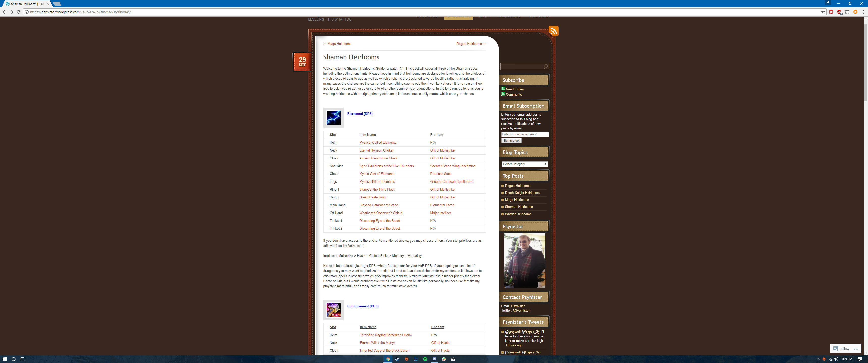The width and height of the screenshot is (868, 363).
Task: Close the Shaman Heirlooms browser tab
Action: 47,4
